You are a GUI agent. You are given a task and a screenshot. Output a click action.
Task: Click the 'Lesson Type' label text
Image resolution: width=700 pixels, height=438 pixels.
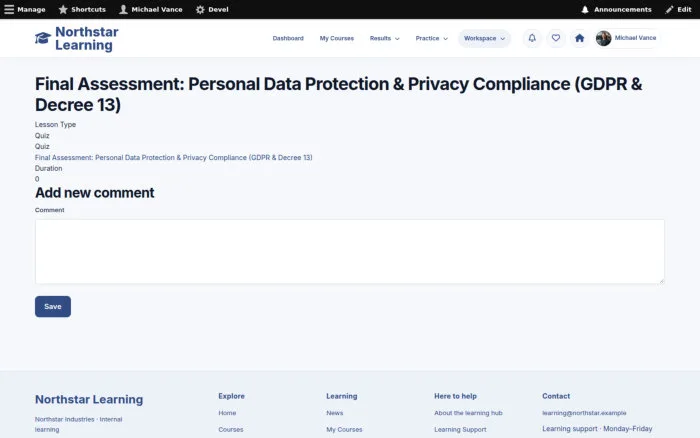[x=55, y=125]
